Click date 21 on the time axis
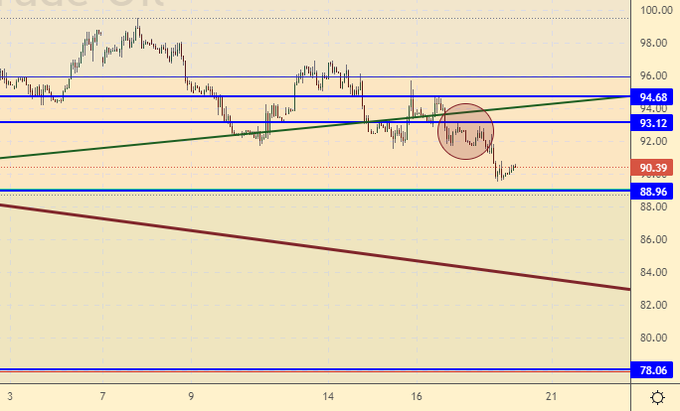This screenshot has height=411, width=680. 551,397
